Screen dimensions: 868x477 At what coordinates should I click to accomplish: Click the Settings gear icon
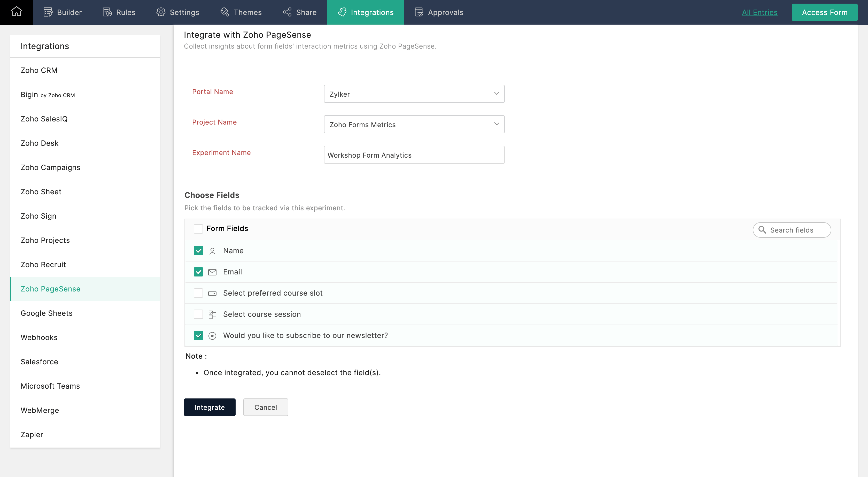click(x=161, y=12)
